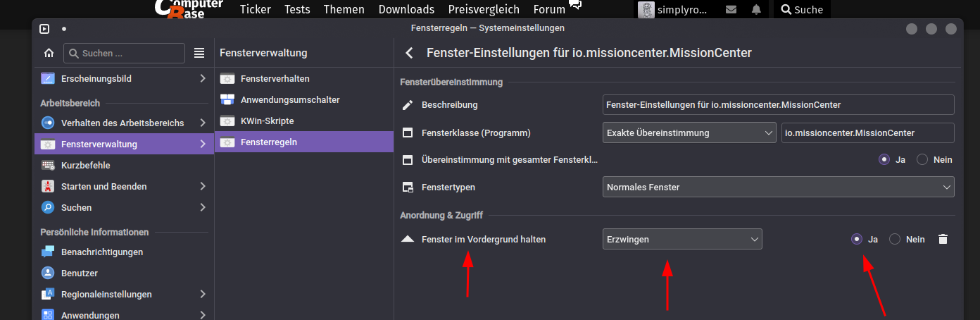Open the Exakte Übereinstimmung dropdown
The width and height of the screenshot is (980, 320).
pyautogui.click(x=690, y=133)
